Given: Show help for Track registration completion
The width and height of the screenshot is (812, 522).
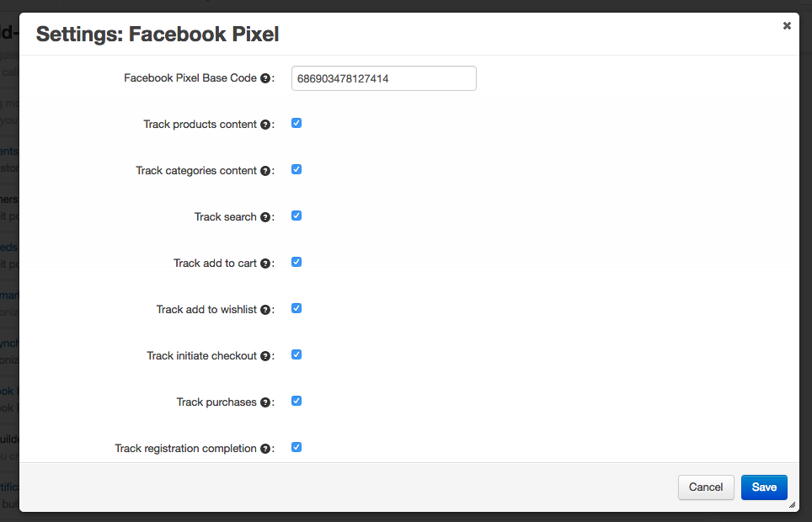Looking at the screenshot, I should [265, 449].
